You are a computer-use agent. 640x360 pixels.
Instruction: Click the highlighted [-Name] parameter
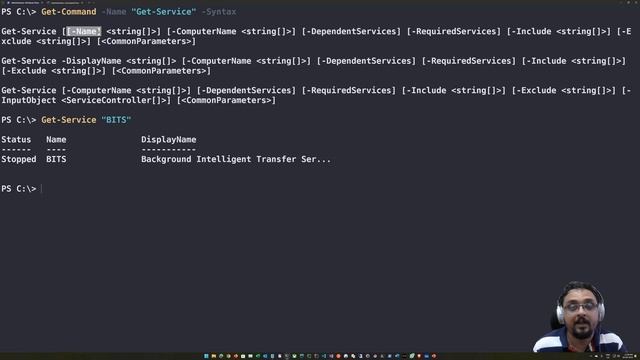click(x=84, y=31)
